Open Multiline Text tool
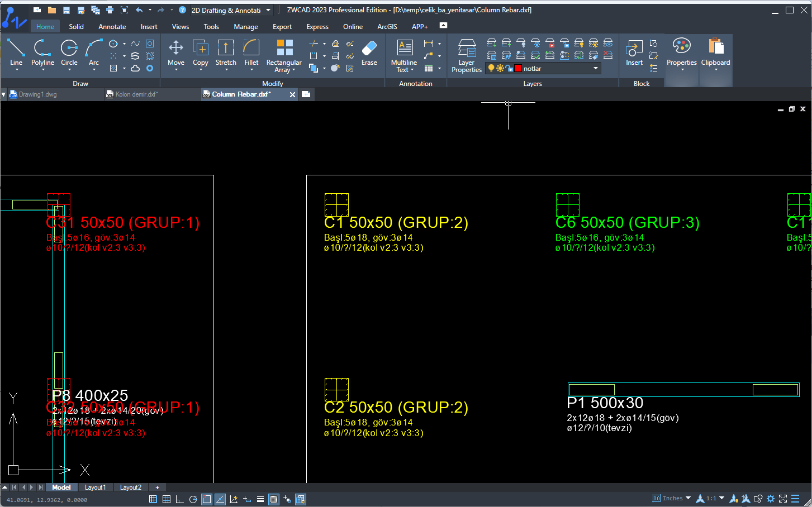The image size is (812, 507). coord(404,55)
